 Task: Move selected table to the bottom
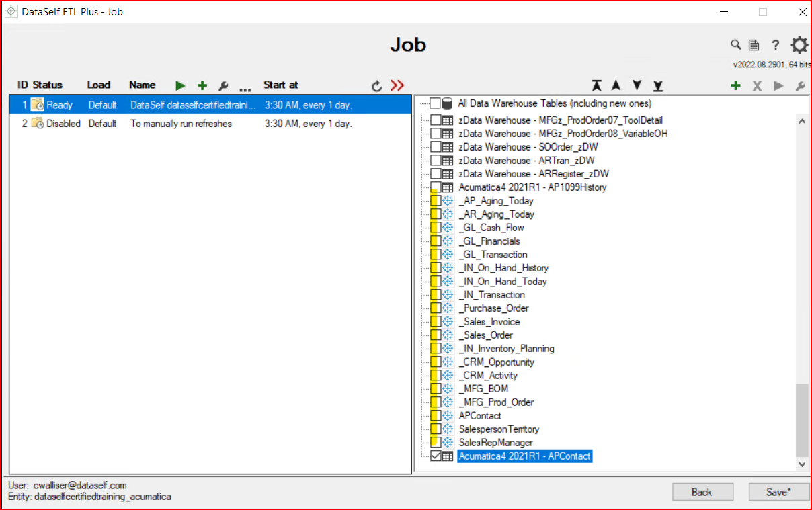pyautogui.click(x=658, y=85)
